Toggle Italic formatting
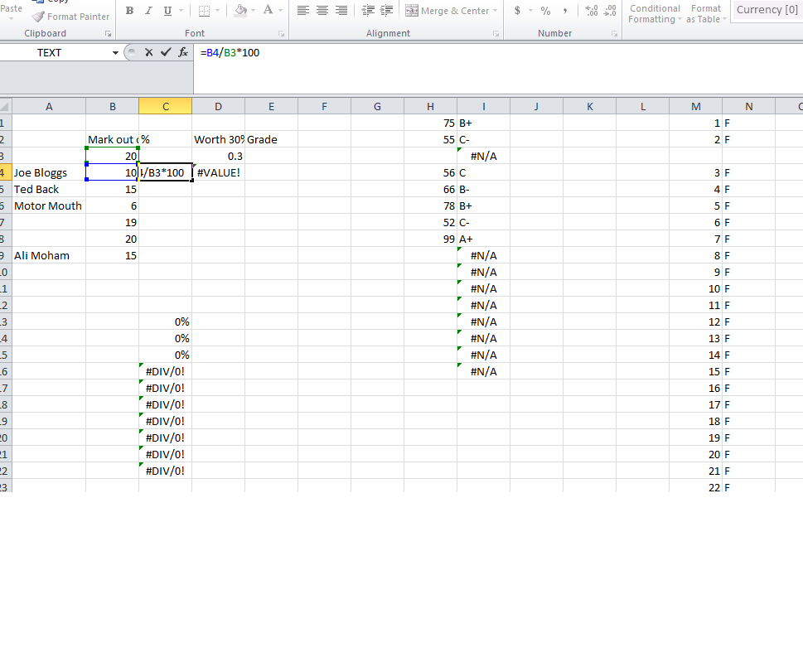This screenshot has height=672, width=803. pos(148,10)
